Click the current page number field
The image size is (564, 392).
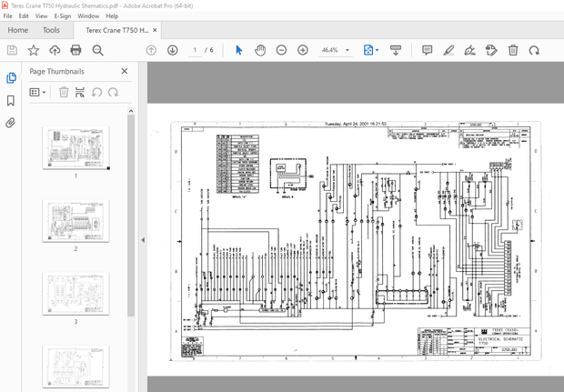click(195, 50)
